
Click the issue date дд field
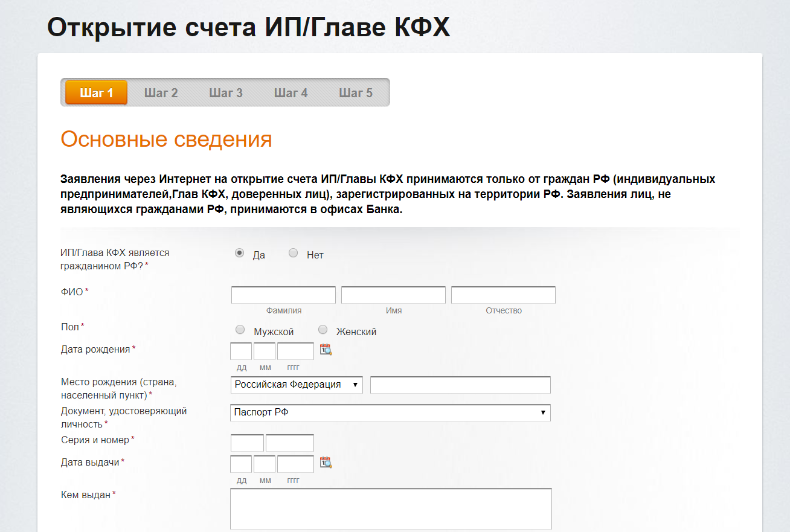click(x=241, y=464)
